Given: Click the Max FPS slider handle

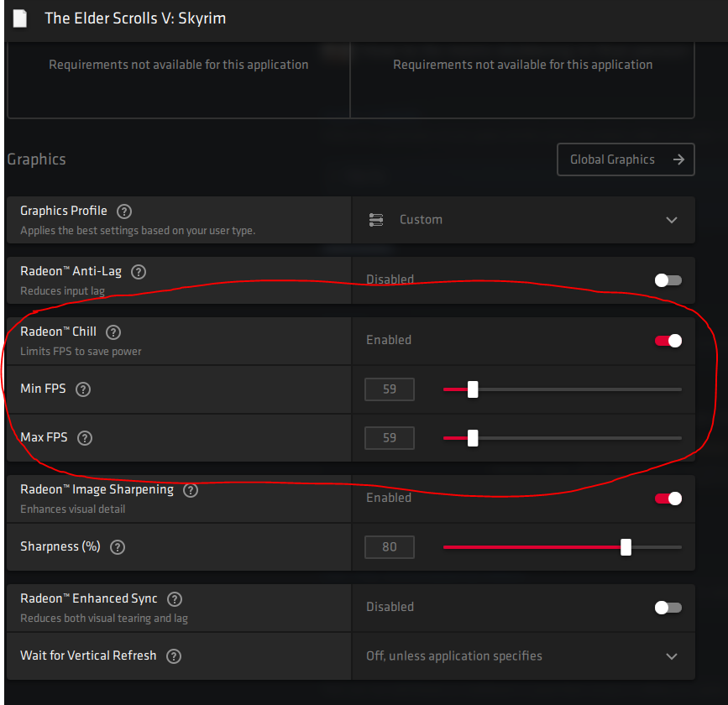Looking at the screenshot, I should click(473, 438).
